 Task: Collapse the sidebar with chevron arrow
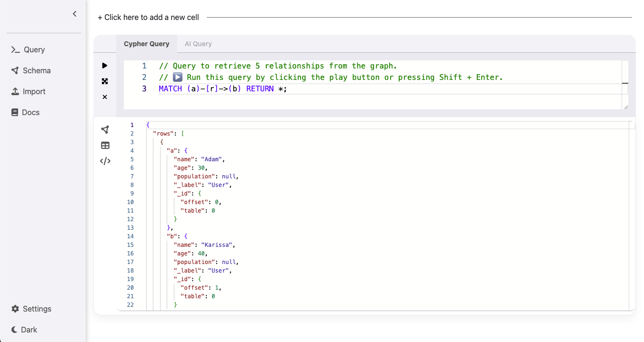[x=74, y=14]
